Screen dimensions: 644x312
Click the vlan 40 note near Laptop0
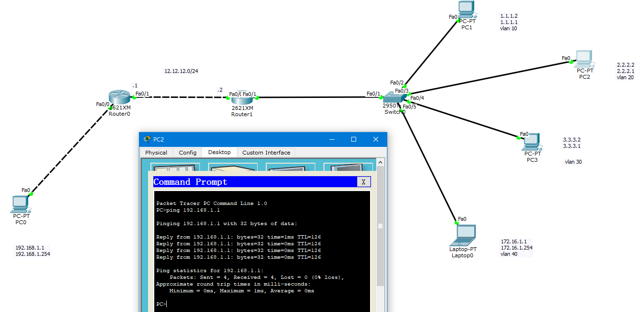point(509,254)
